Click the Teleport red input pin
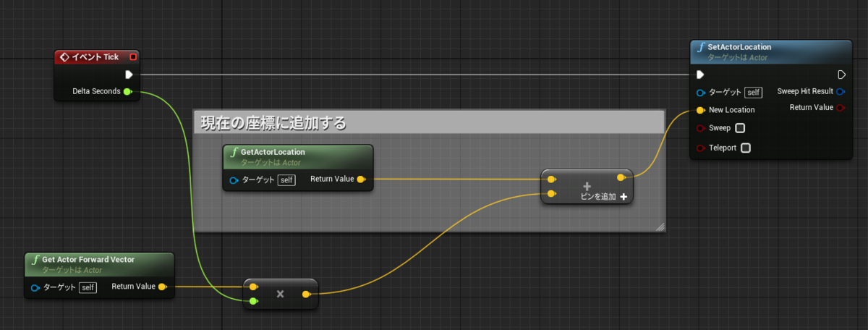868x330 pixels. click(x=701, y=148)
